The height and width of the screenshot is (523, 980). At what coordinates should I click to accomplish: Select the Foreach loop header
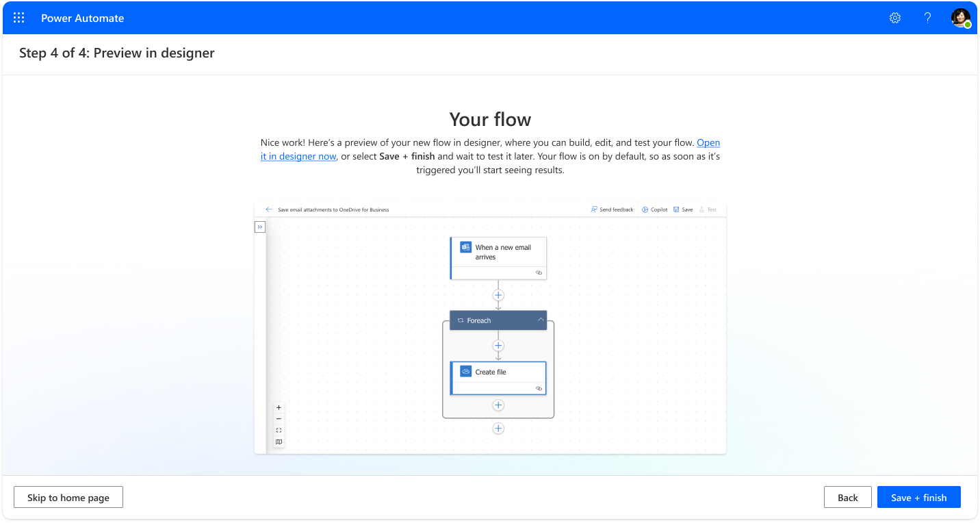498,320
